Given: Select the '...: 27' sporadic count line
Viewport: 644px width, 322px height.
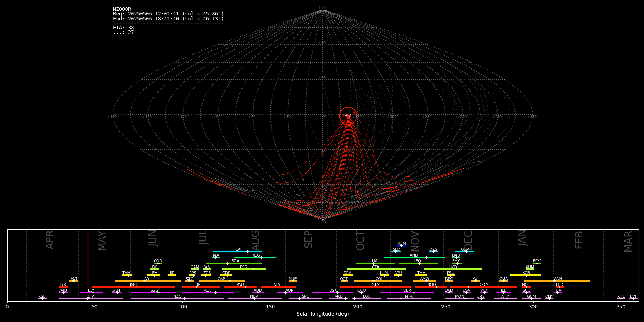Looking at the screenshot, I should click(x=123, y=32).
